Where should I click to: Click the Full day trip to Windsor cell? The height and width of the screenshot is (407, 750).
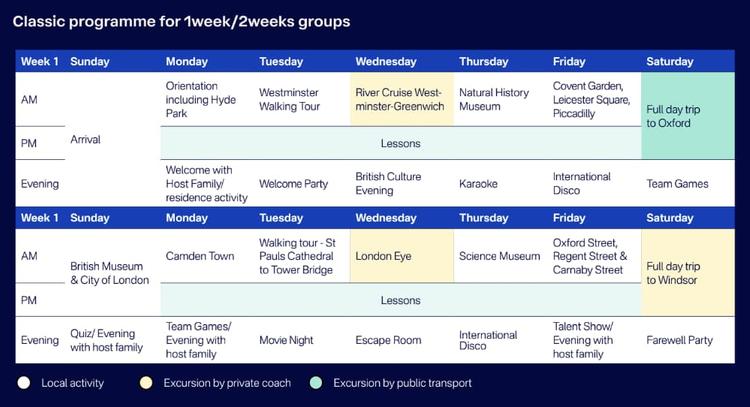[687, 273]
